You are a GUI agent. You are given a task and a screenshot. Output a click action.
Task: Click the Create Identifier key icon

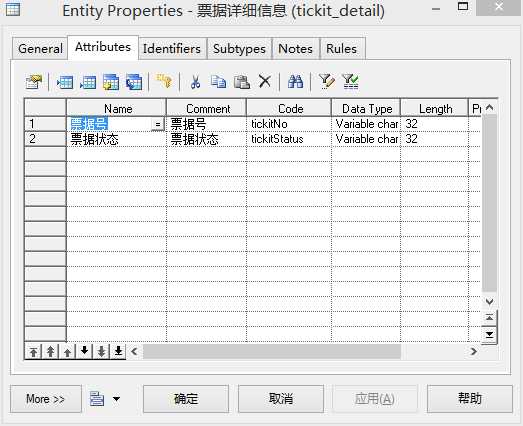[x=164, y=81]
